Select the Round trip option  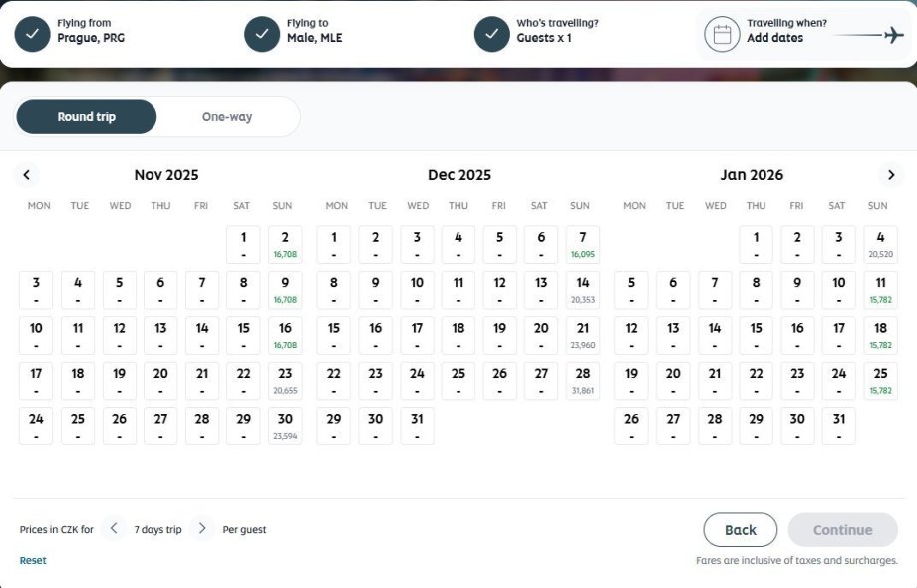[87, 117]
